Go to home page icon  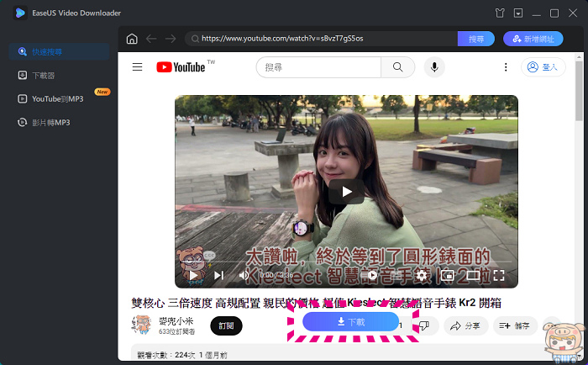pyautogui.click(x=132, y=39)
